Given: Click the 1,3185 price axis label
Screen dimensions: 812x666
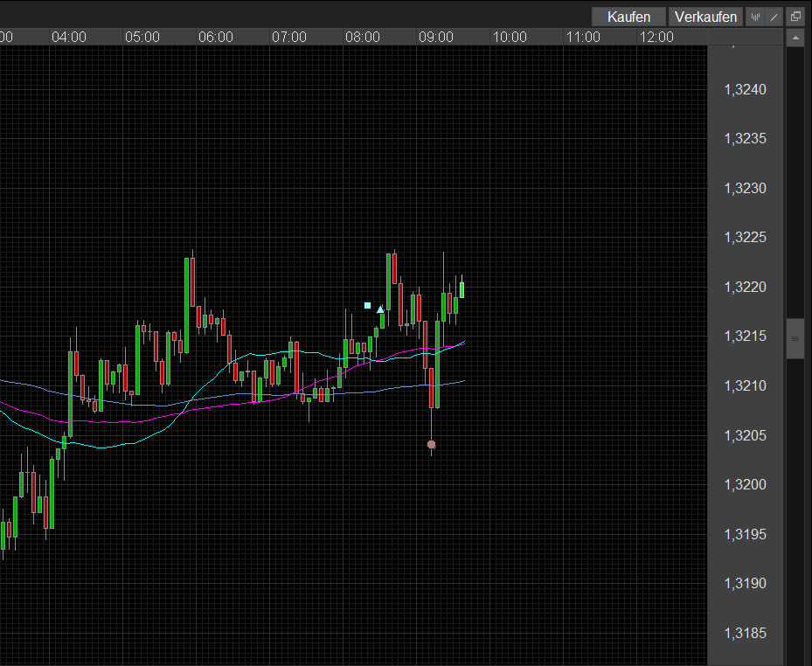Looking at the screenshot, I should click(x=745, y=634).
